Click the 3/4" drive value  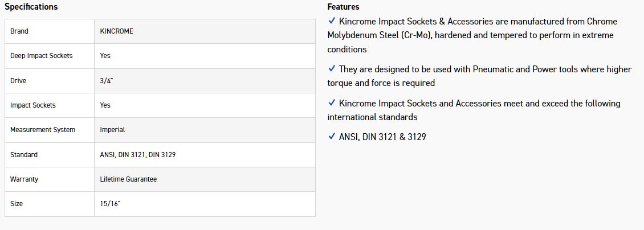click(x=107, y=81)
